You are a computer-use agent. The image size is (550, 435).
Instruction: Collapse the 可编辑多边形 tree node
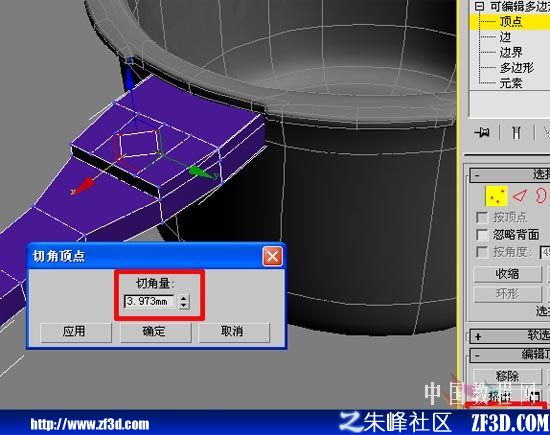coord(479,6)
